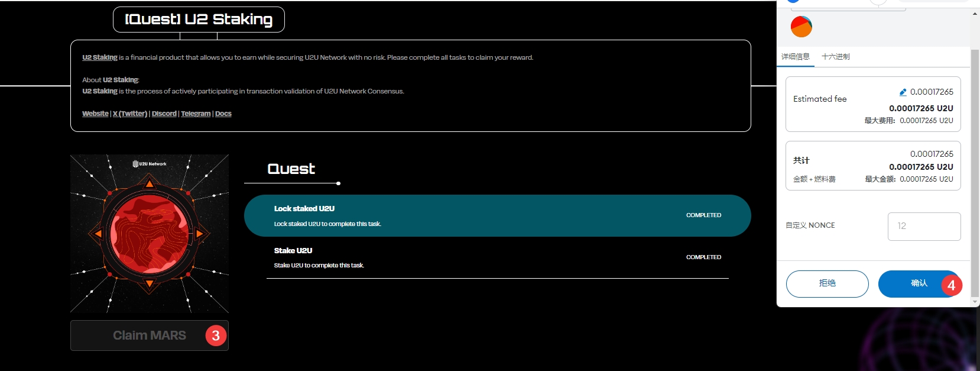Select the Stake U2U quest row
Image resolution: width=980 pixels, height=371 pixels.
[497, 257]
